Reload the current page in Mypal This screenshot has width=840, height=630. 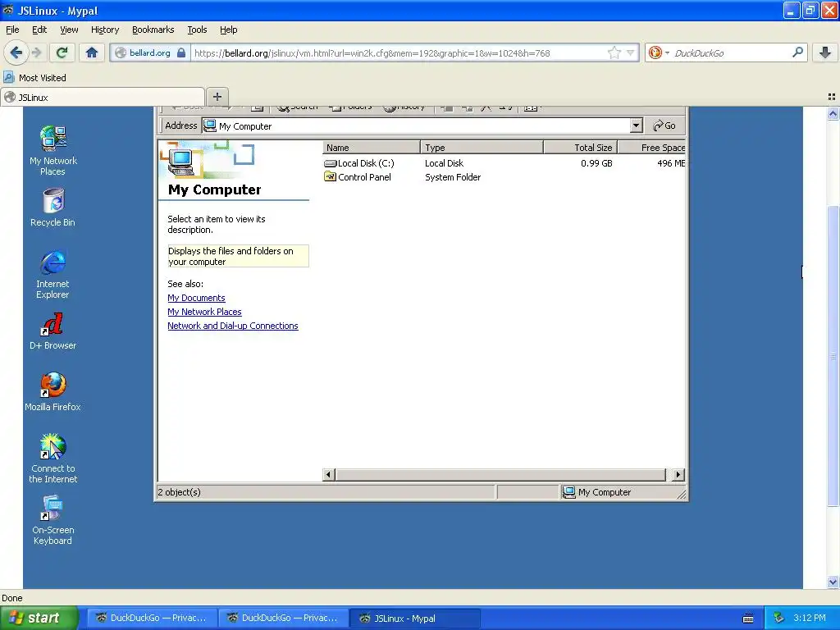(x=62, y=52)
